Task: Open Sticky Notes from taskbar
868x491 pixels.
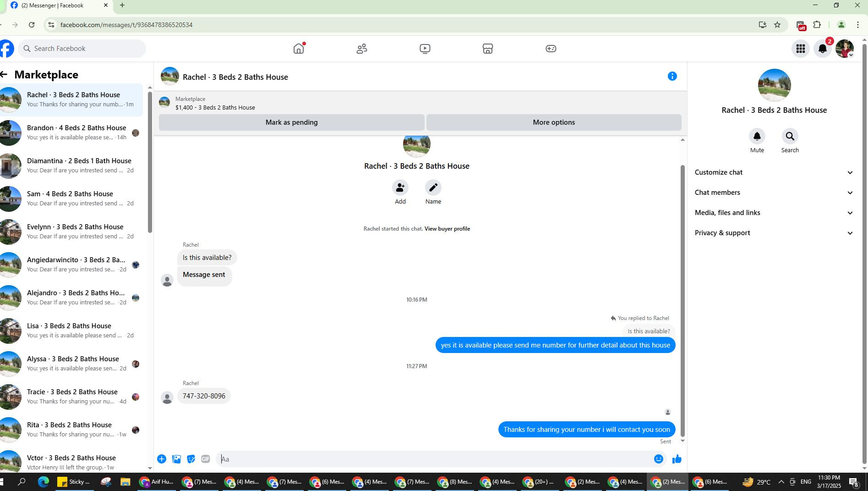Action: point(74,482)
